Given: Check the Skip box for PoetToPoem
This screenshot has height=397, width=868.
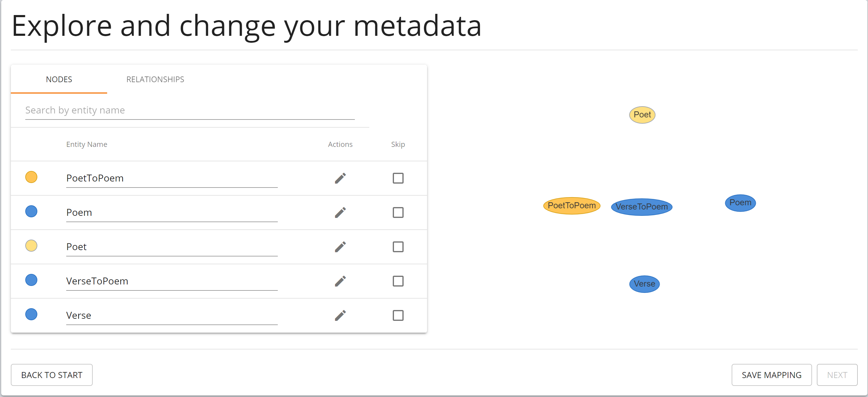Looking at the screenshot, I should pyautogui.click(x=398, y=178).
